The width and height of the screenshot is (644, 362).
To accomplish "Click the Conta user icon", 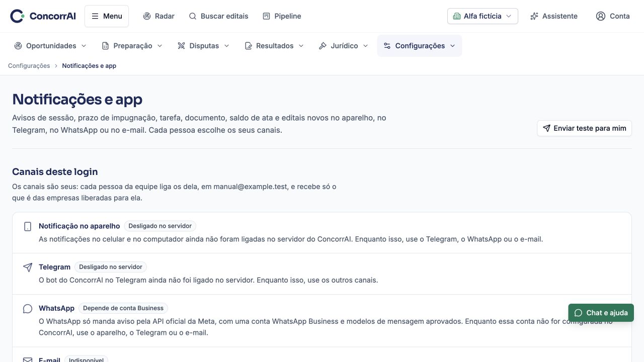I will coord(601,16).
